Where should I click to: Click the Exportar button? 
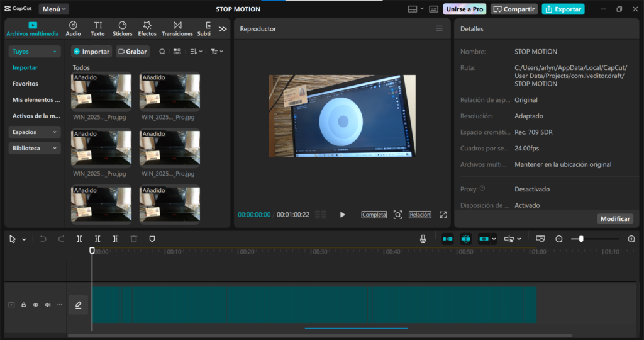tap(563, 9)
